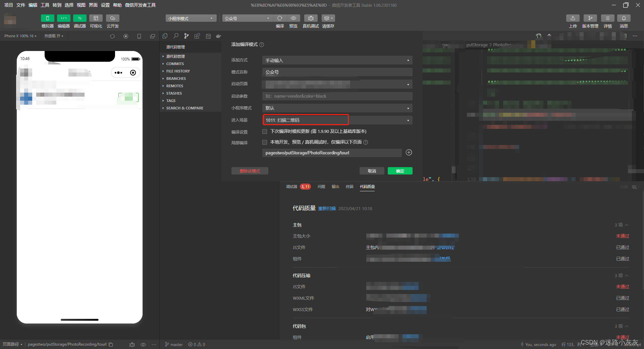Click the 重新扫描 rescan link

[327, 209]
